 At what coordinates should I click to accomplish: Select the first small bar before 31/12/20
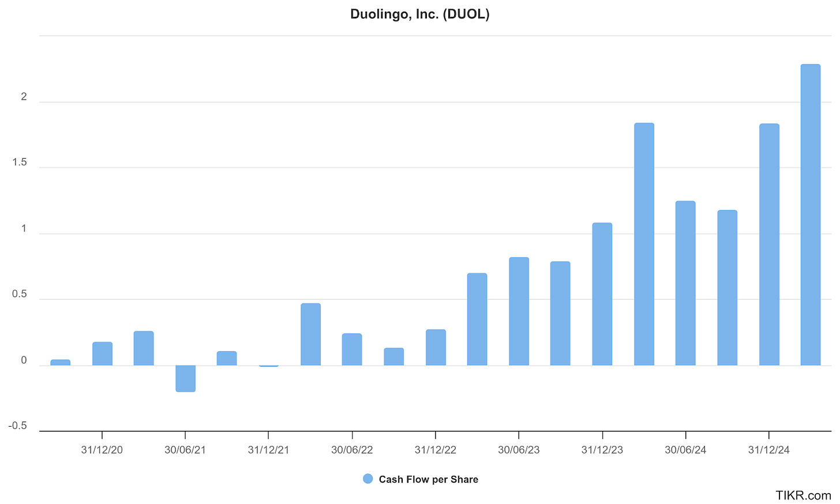pyautogui.click(x=61, y=362)
